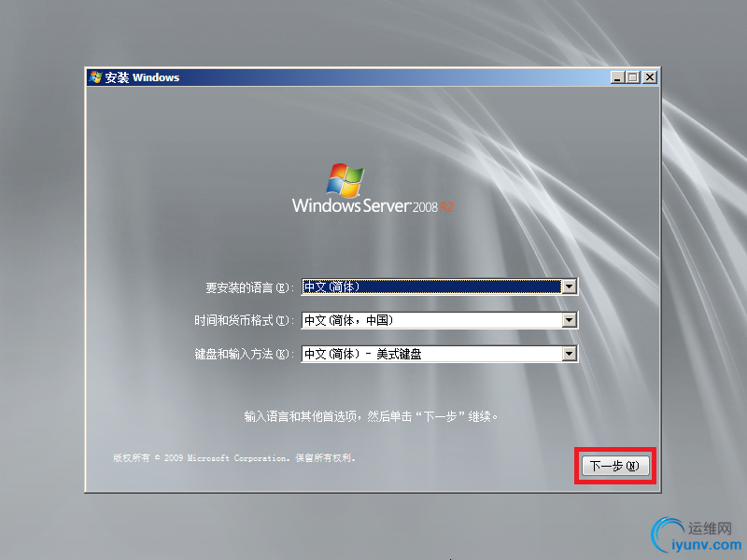Click the 版权所有 2009 Microsoft Corporation text
Image resolution: width=747 pixels, height=560 pixels.
[234, 458]
